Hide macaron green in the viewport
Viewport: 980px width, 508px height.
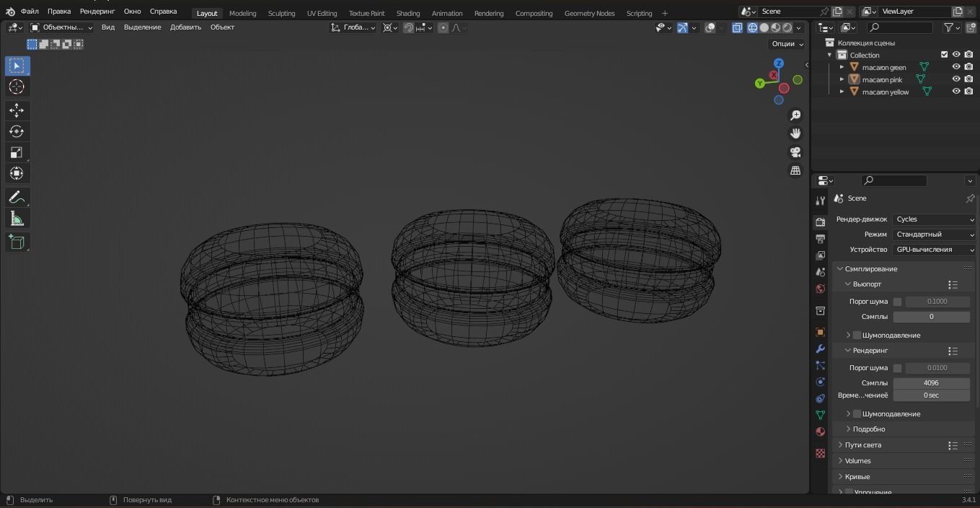(x=956, y=67)
